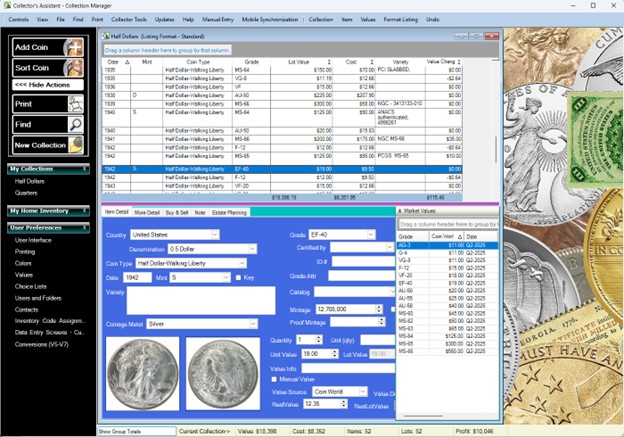Open the Denomination dropdown
The width and height of the screenshot is (624, 437).
pos(252,249)
